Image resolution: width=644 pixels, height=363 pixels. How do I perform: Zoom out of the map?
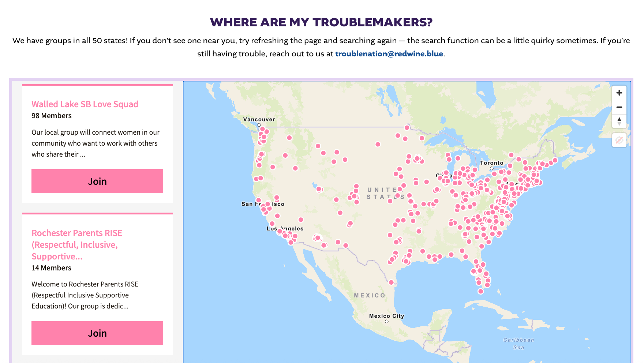pos(619,107)
